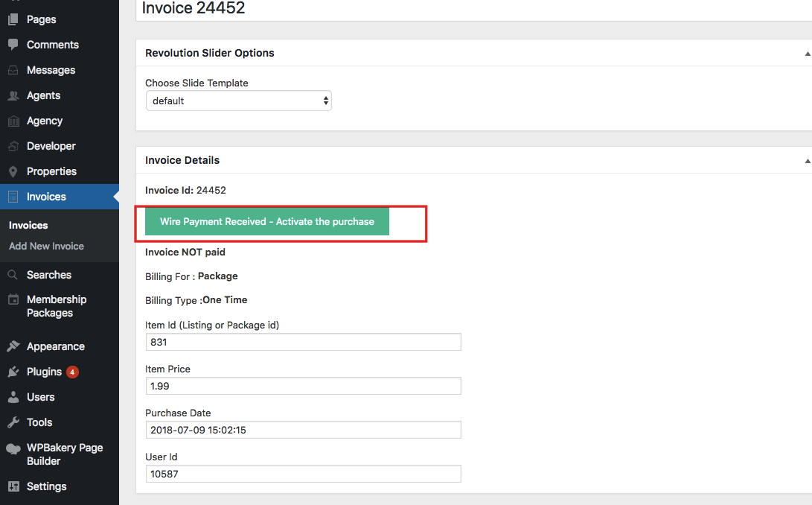Open the Appearance menu label

[x=56, y=346]
